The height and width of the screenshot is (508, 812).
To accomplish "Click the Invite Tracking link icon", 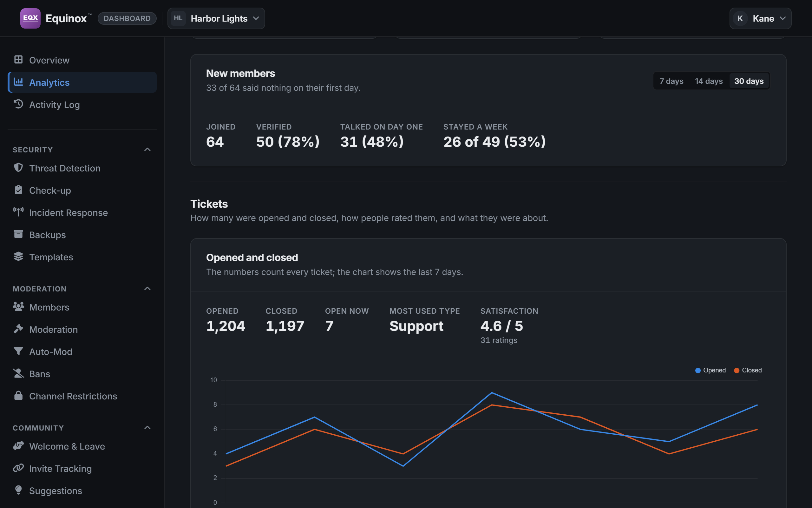I will [18, 468].
